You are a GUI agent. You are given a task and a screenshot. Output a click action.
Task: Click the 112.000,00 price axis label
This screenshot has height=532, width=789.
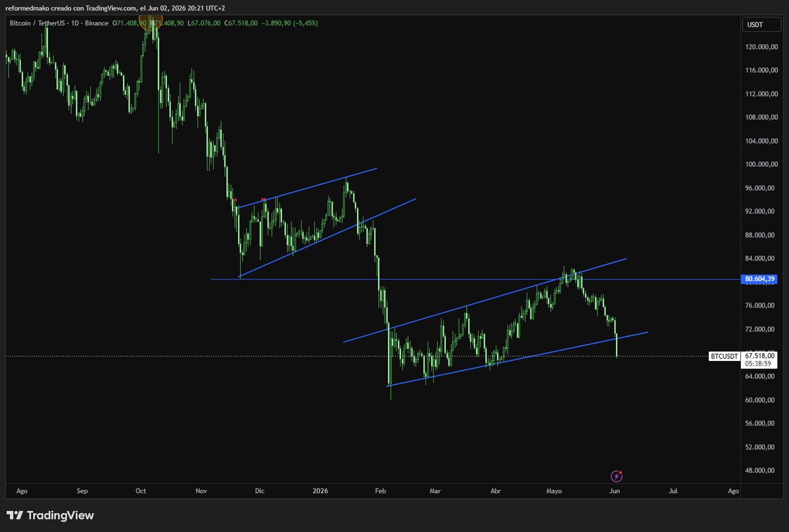761,94
